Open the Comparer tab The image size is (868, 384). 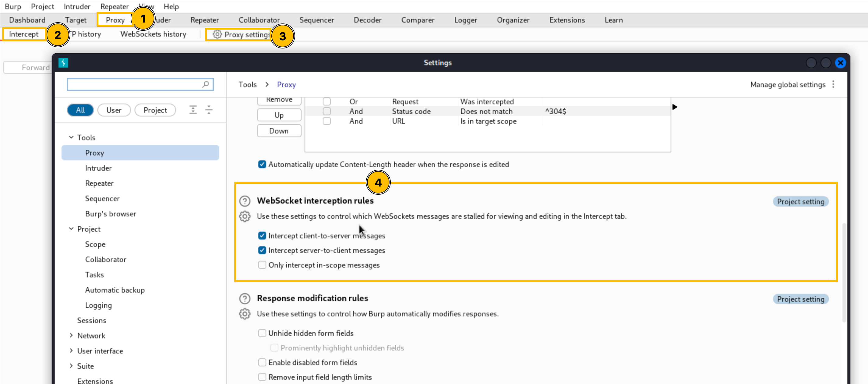418,20
